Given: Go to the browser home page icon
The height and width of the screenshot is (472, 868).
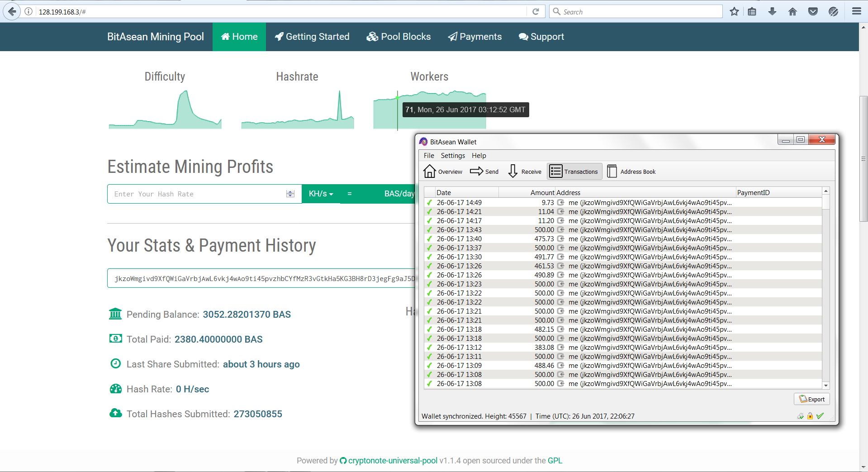Looking at the screenshot, I should pos(792,12).
